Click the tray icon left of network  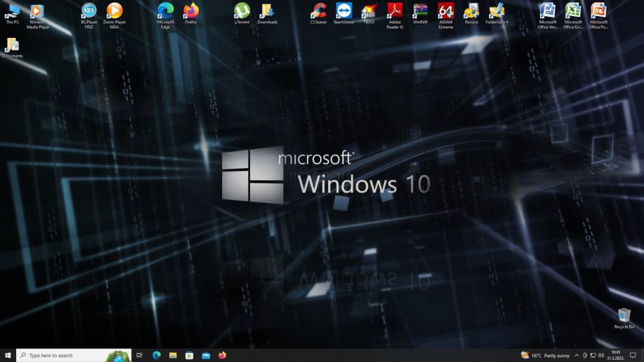(585, 356)
